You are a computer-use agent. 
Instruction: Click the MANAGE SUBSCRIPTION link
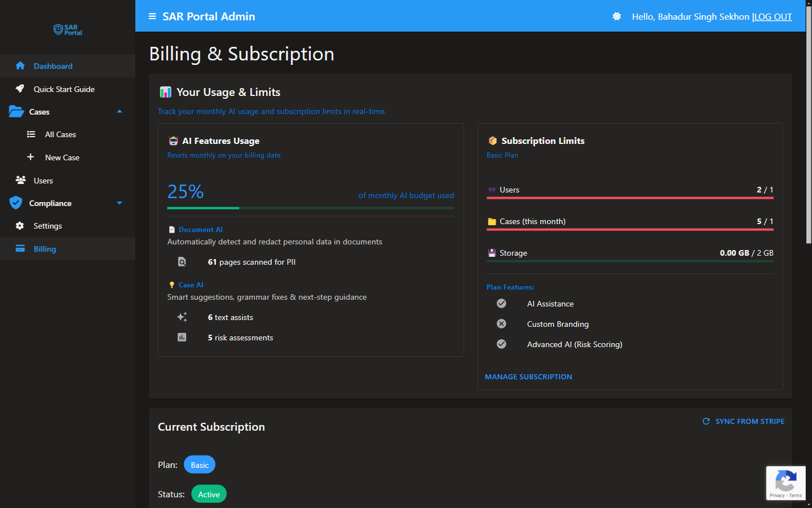528,376
